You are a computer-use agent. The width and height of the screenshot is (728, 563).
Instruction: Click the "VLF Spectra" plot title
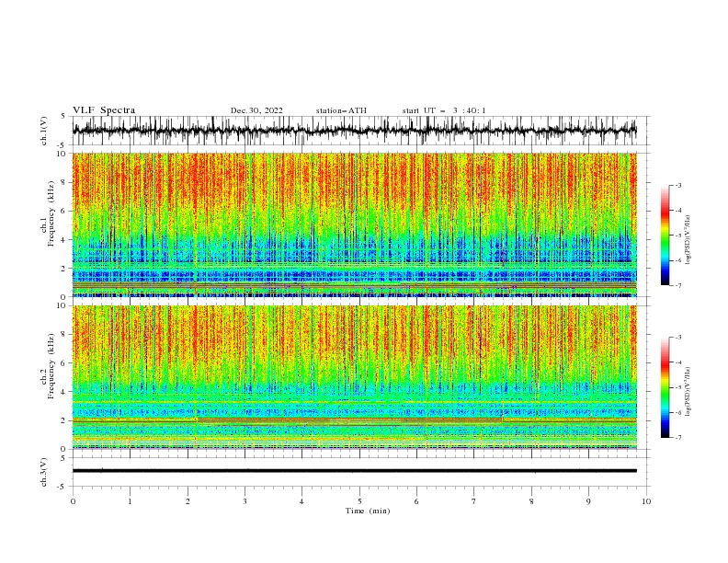click(104, 110)
